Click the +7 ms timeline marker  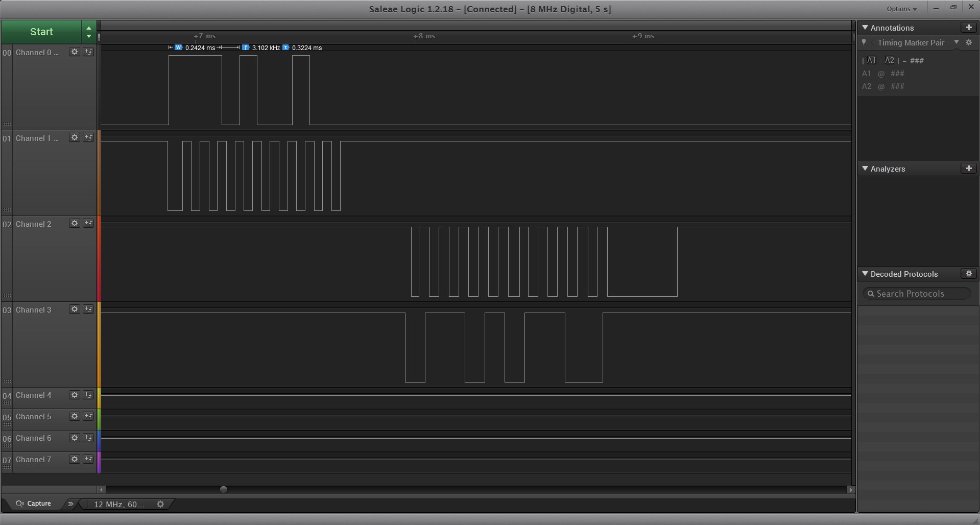205,36
